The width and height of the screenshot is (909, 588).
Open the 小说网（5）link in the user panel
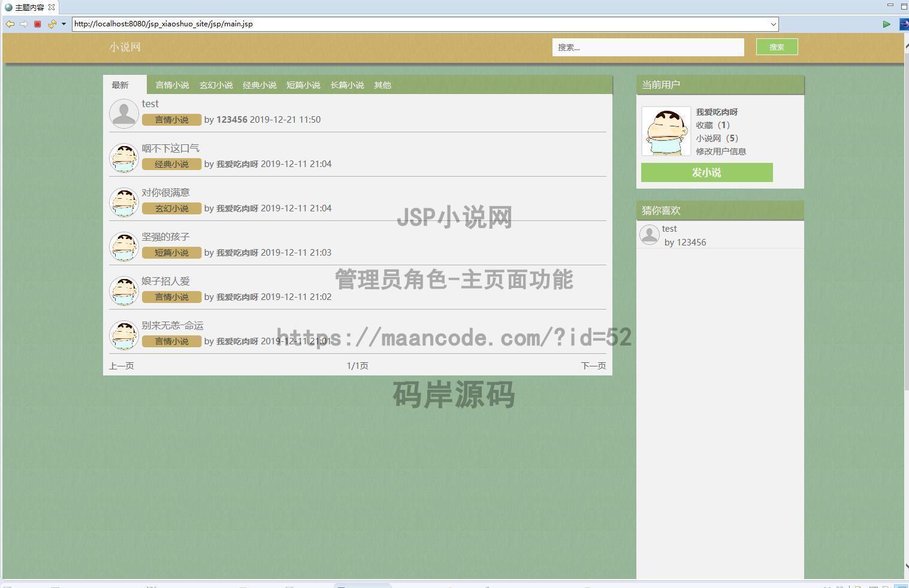point(717,138)
